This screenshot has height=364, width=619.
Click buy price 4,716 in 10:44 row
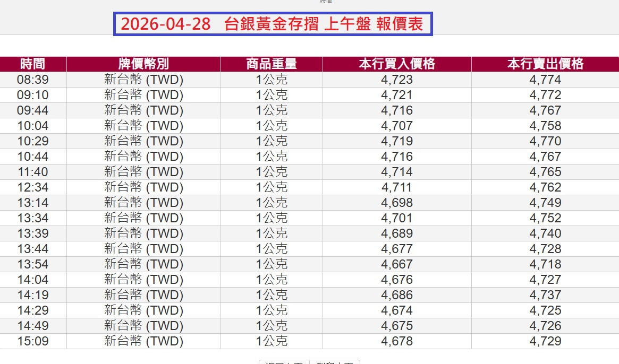pos(397,157)
